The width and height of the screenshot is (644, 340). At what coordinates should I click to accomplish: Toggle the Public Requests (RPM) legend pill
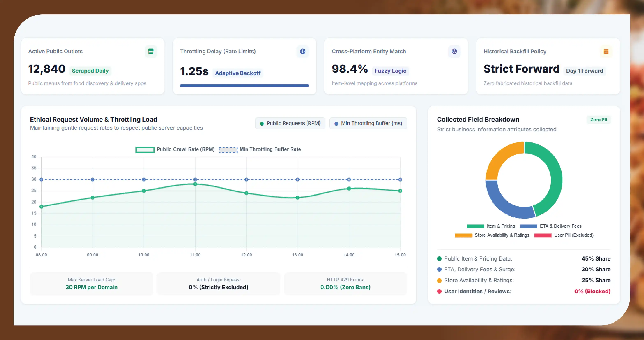tap(290, 123)
